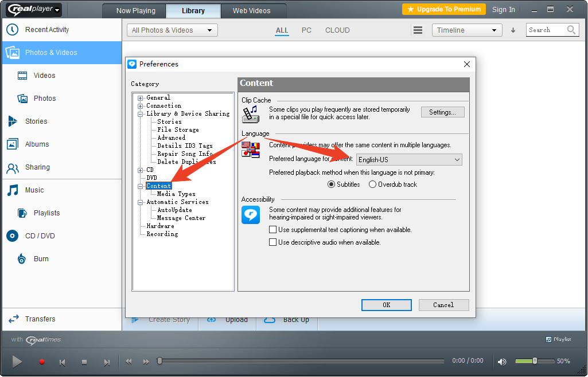Select the Overdub track radio button
Viewport: 588px width, 377px height.
click(373, 184)
